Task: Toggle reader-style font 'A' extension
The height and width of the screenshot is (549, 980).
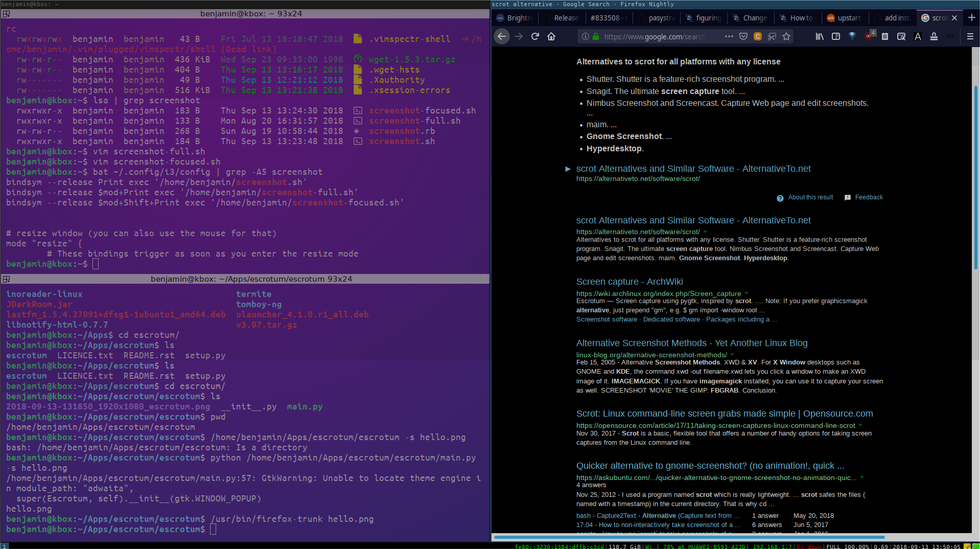Action: point(918,36)
